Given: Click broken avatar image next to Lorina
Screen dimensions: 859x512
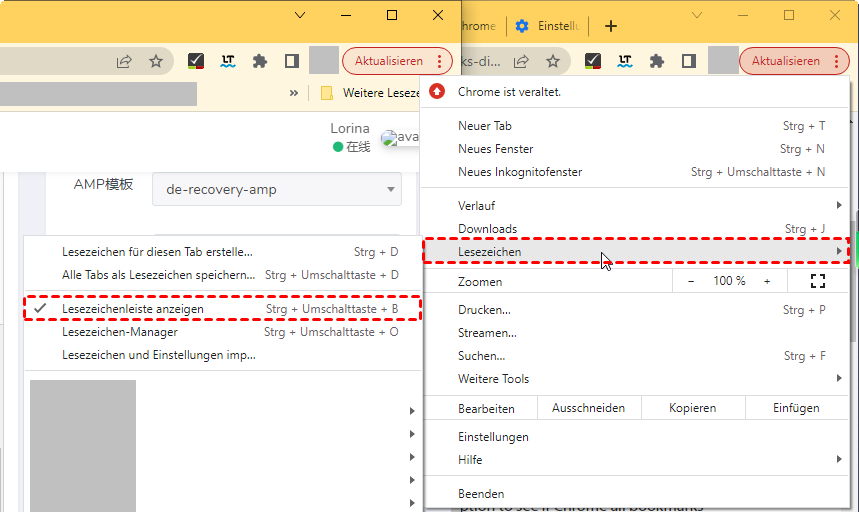Looking at the screenshot, I should click(x=400, y=137).
